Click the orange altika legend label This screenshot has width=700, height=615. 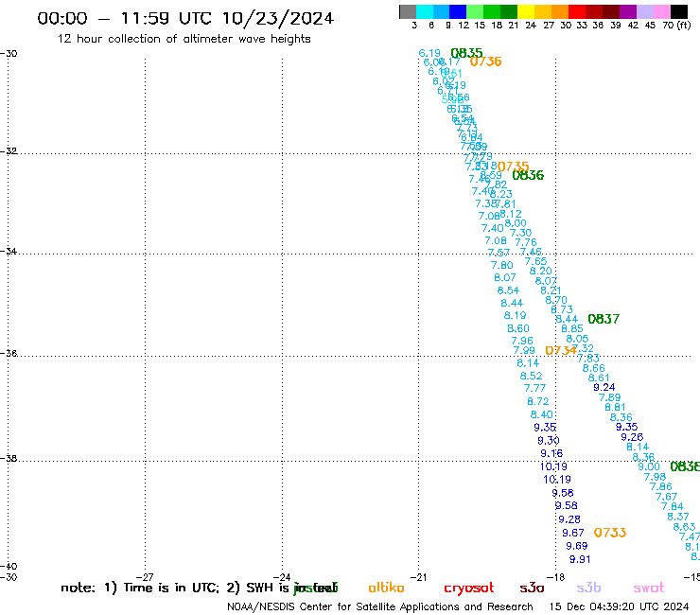click(x=386, y=588)
